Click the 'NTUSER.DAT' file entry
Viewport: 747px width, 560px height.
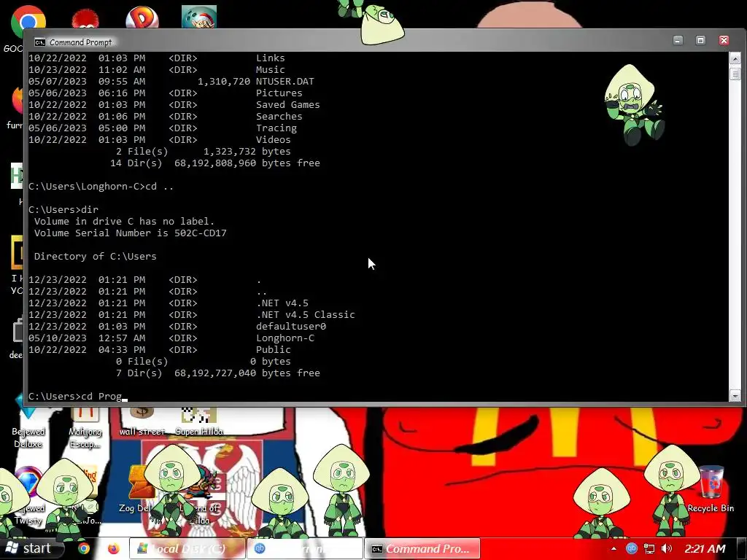pyautogui.click(x=285, y=82)
